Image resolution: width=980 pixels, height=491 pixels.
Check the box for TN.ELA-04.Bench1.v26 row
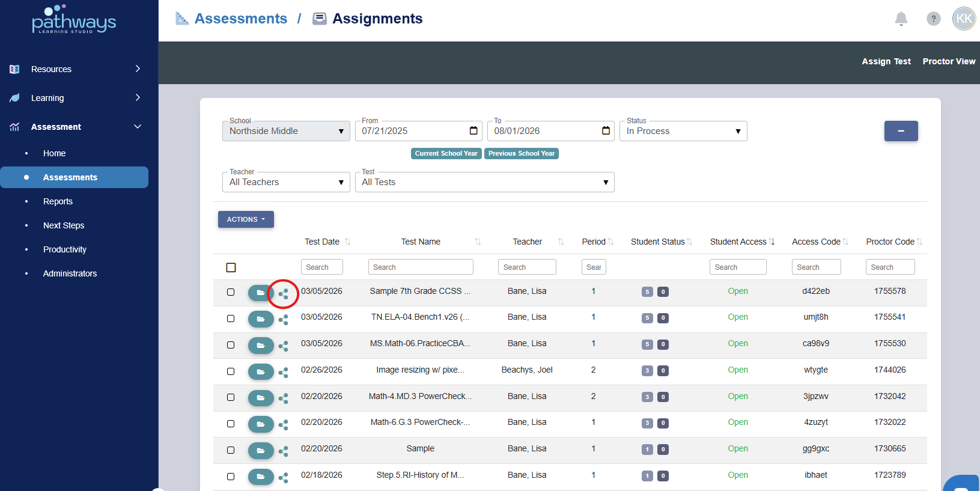pos(231,319)
